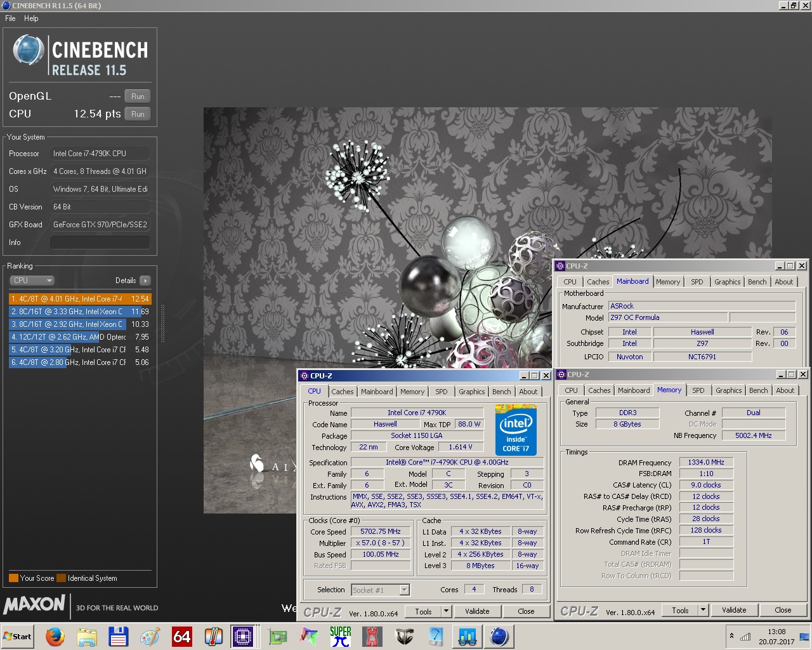Click the tray monitor display icon

[x=804, y=637]
